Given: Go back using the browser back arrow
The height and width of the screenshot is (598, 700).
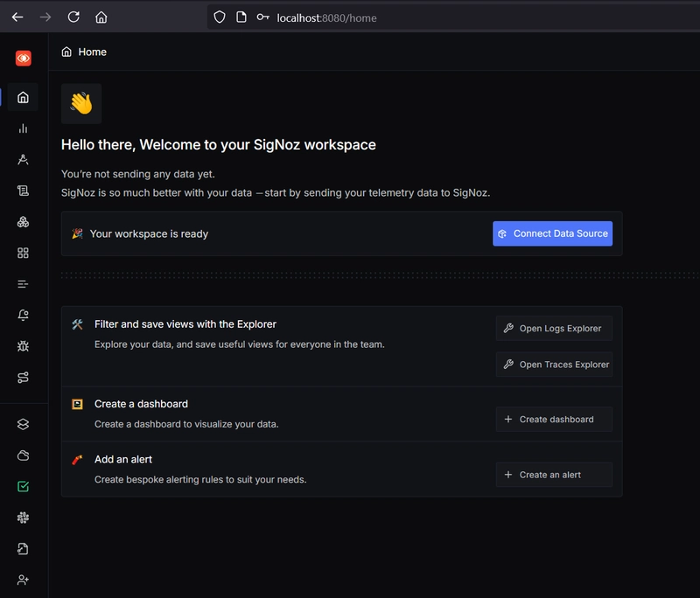Looking at the screenshot, I should click(x=17, y=17).
